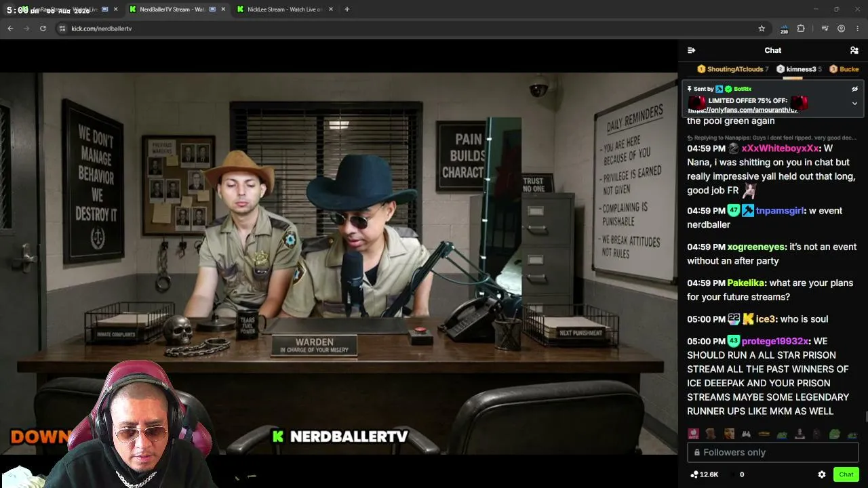View site information icon in address bar
Image resolution: width=868 pixels, height=488 pixels.
click(x=62, y=28)
